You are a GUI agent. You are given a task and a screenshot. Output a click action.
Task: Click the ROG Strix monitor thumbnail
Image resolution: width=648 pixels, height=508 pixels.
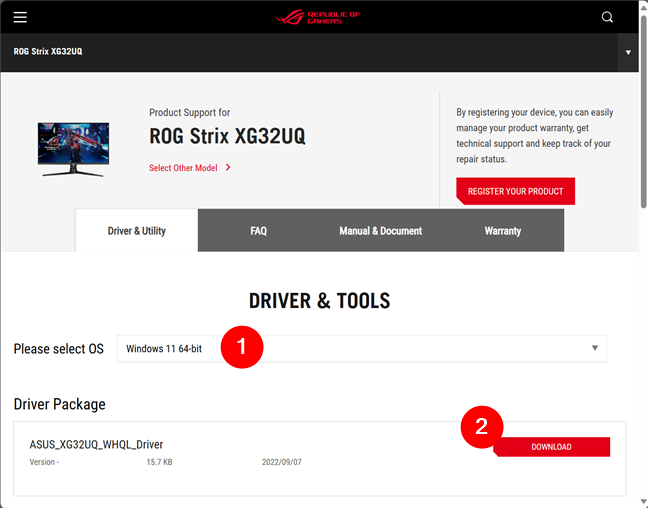click(73, 148)
